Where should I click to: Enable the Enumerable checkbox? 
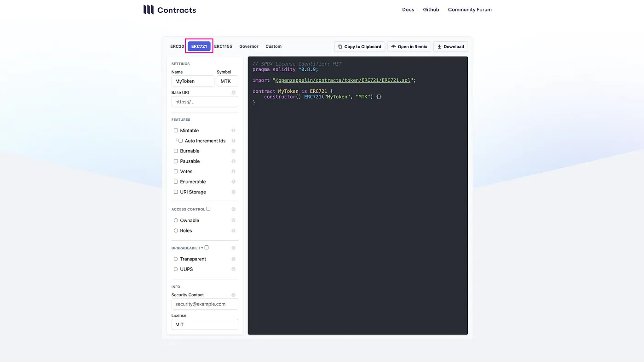pos(176,181)
